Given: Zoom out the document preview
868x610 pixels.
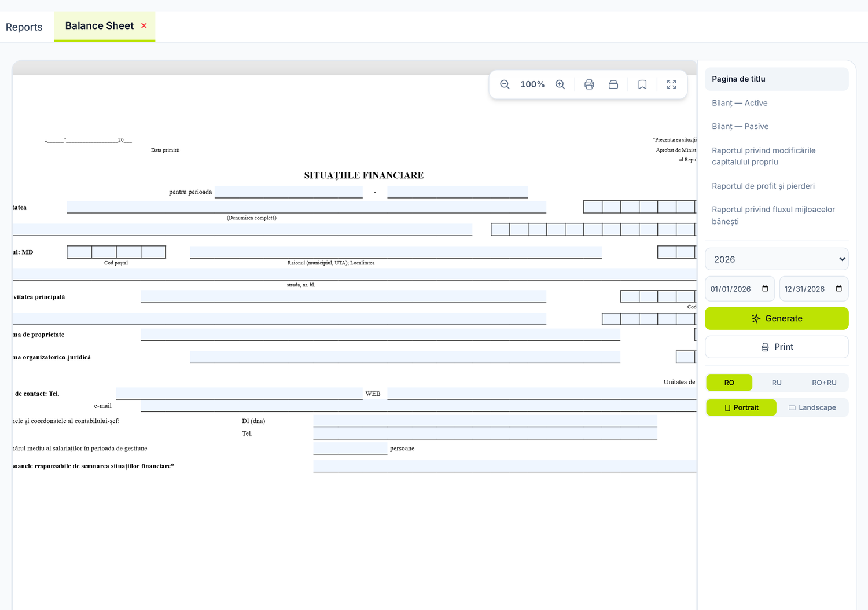Looking at the screenshot, I should click(505, 84).
